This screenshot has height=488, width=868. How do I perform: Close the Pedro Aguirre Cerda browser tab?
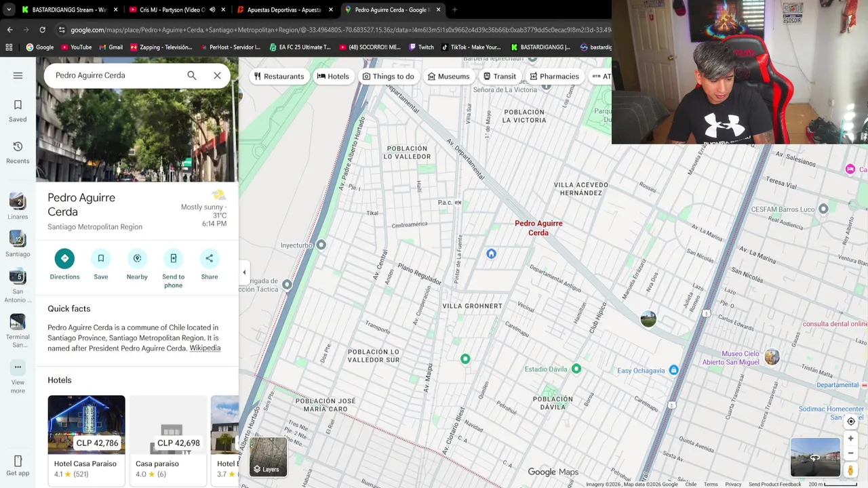(438, 9)
